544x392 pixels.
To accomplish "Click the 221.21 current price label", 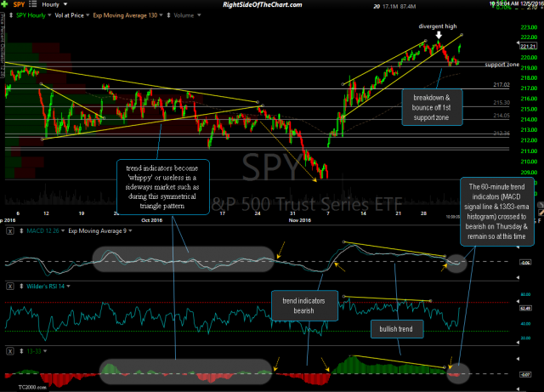I will click(527, 46).
